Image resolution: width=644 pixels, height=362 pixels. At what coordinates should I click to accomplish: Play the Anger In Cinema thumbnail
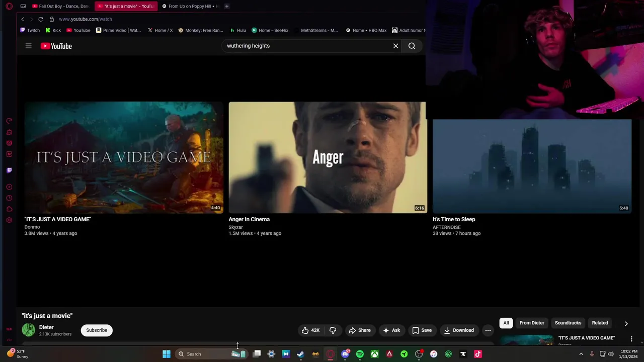pyautogui.click(x=327, y=157)
